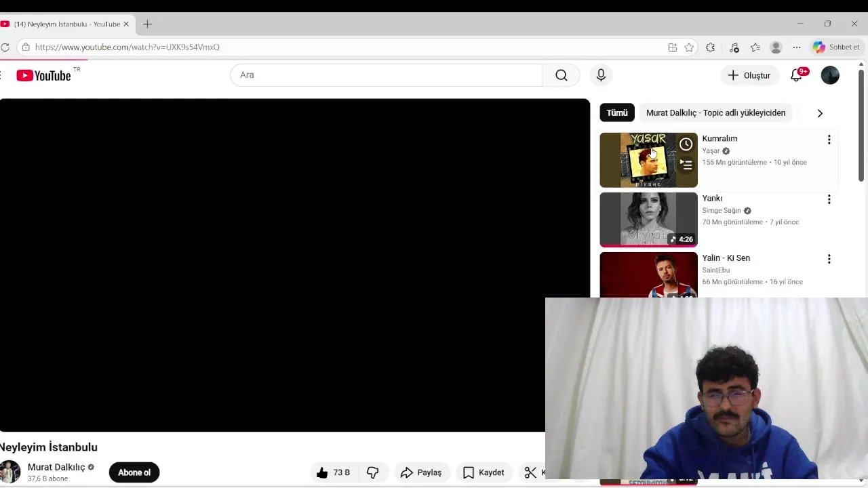The width and height of the screenshot is (868, 488).
Task: Open browser profile icon
Action: [x=776, y=47]
